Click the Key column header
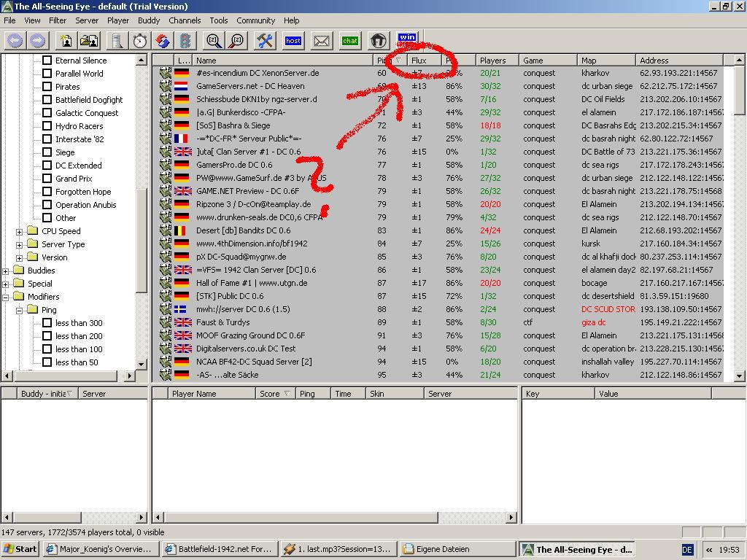The height and width of the screenshot is (560, 747). click(558, 394)
